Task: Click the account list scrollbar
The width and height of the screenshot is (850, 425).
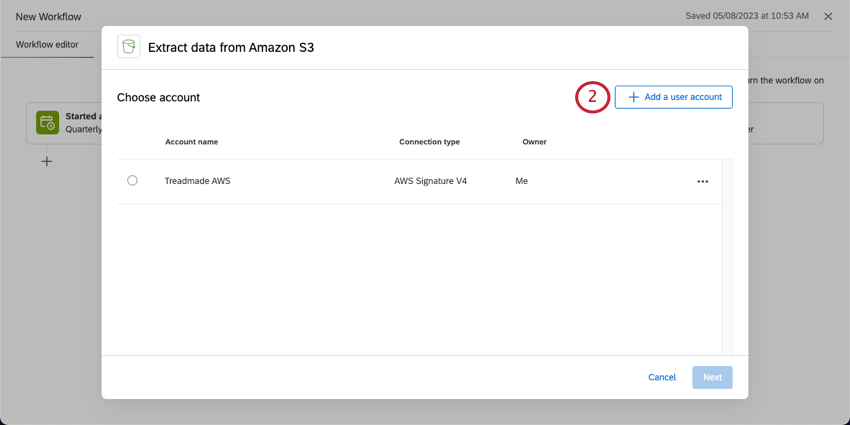Action: (727, 255)
